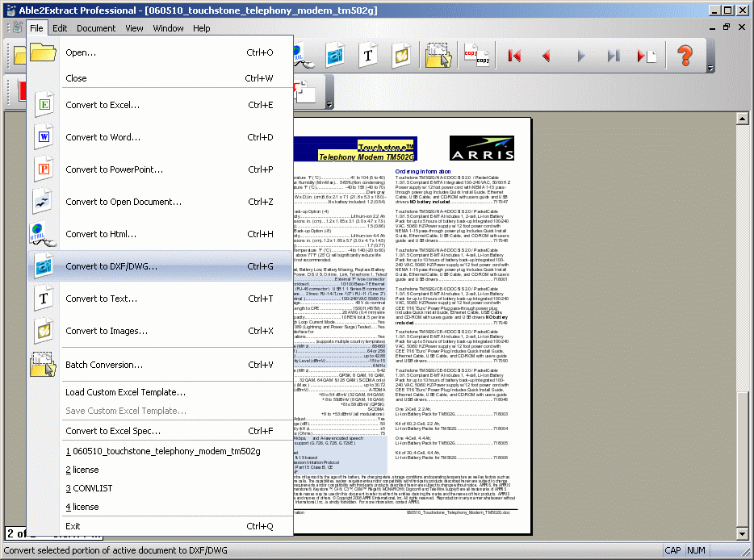Click the Convert to Text toolbar icon
Viewport: 754px width, 560px height.
369,56
